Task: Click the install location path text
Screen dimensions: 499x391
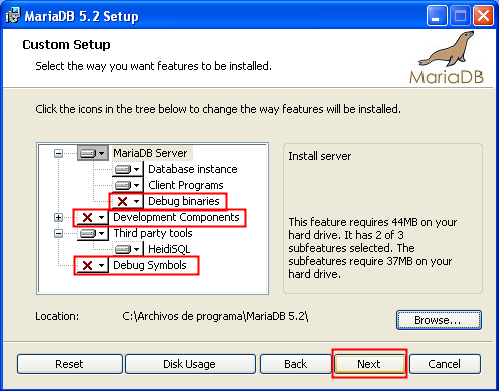Action: pyautogui.click(x=215, y=316)
